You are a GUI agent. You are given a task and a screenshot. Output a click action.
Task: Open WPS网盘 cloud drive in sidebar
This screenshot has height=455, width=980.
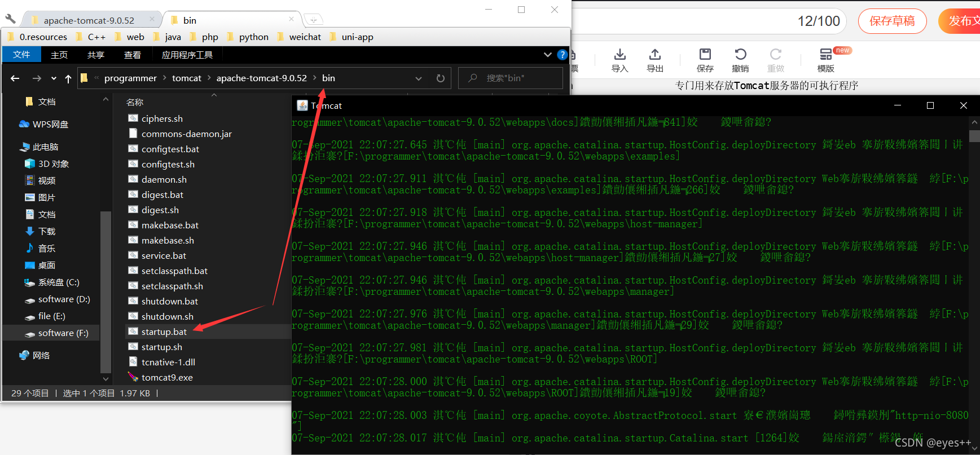[x=43, y=124]
